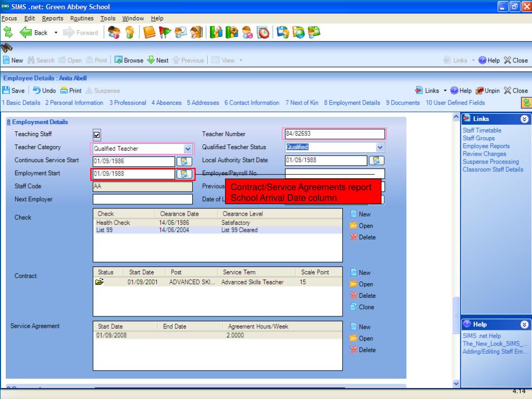
Task: Open the Staff Timetable link
Action: point(482,130)
